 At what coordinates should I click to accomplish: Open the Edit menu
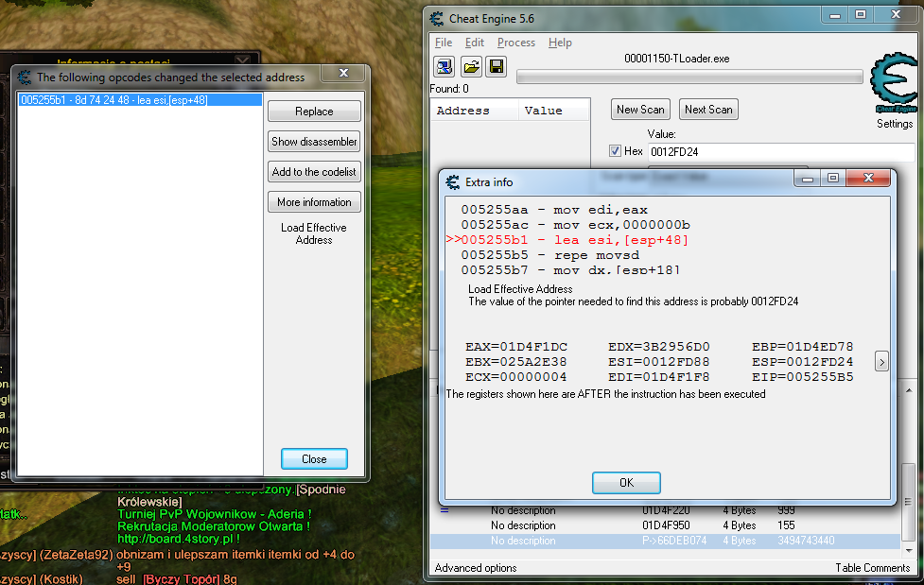(x=475, y=43)
